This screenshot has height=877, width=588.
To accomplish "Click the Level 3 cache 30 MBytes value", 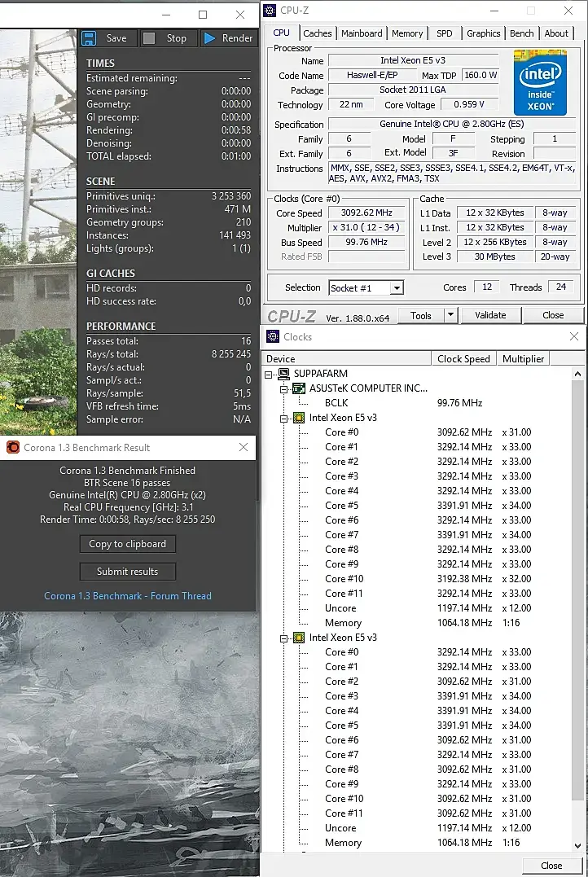I will (x=495, y=257).
